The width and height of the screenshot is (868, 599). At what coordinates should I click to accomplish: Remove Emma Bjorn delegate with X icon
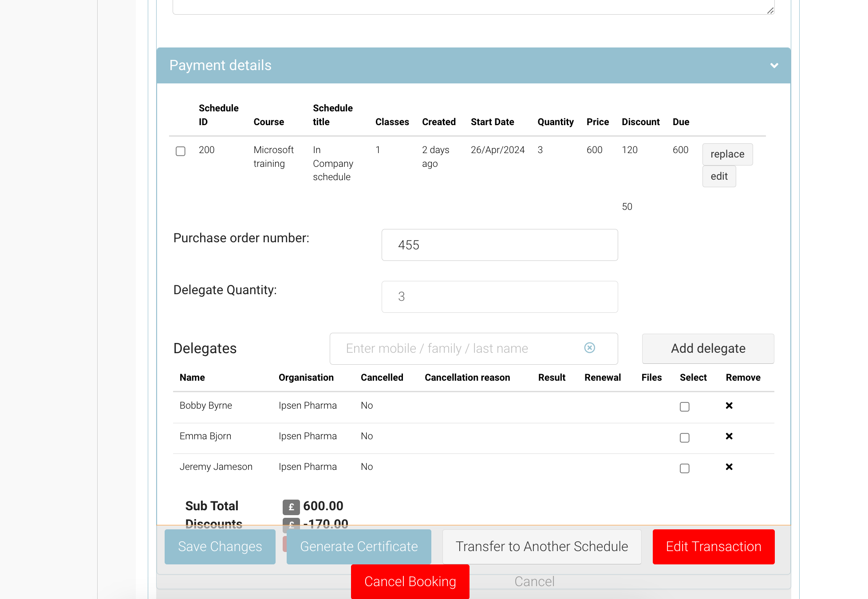[729, 436]
